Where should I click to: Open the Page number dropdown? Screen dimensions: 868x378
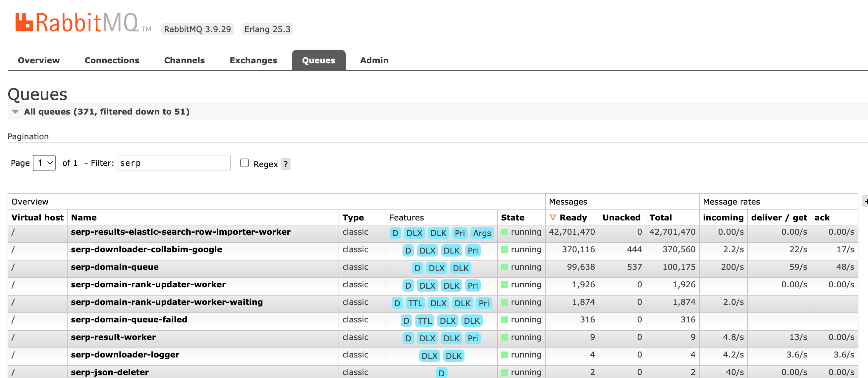click(x=44, y=163)
